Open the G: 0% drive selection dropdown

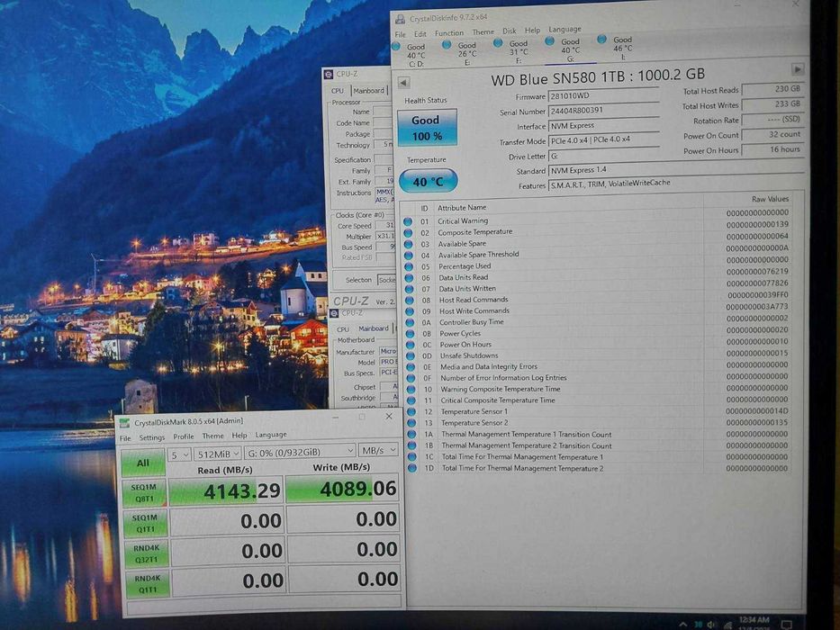[300, 452]
